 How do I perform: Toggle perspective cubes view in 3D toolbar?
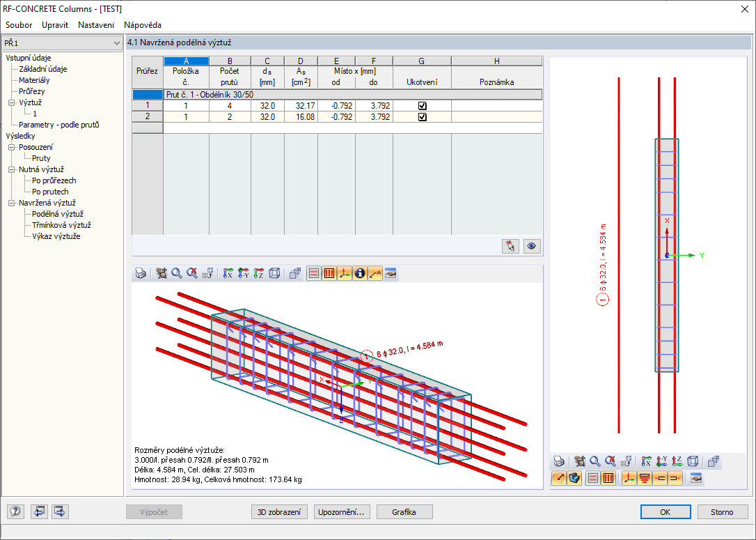295,274
